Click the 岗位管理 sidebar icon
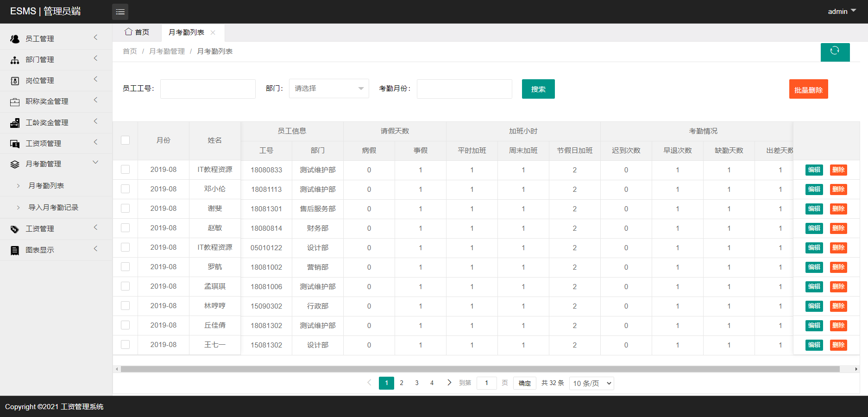 (15, 81)
